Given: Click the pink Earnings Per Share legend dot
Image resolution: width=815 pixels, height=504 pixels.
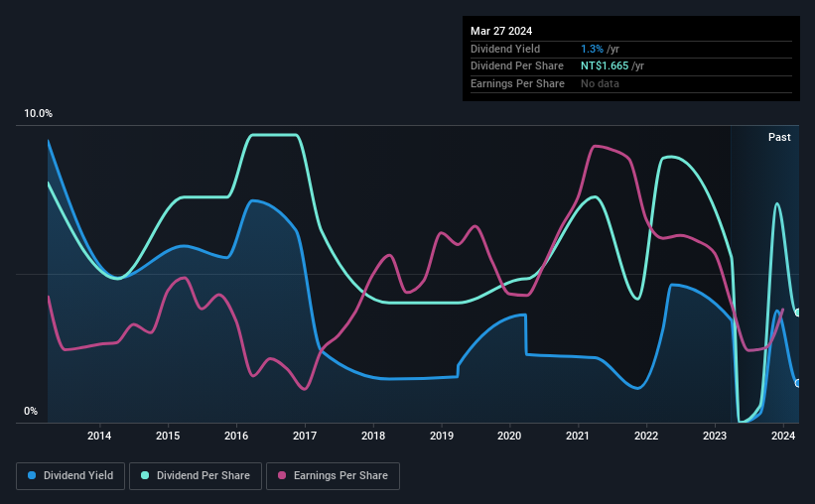Looking at the screenshot, I should pyautogui.click(x=282, y=475).
